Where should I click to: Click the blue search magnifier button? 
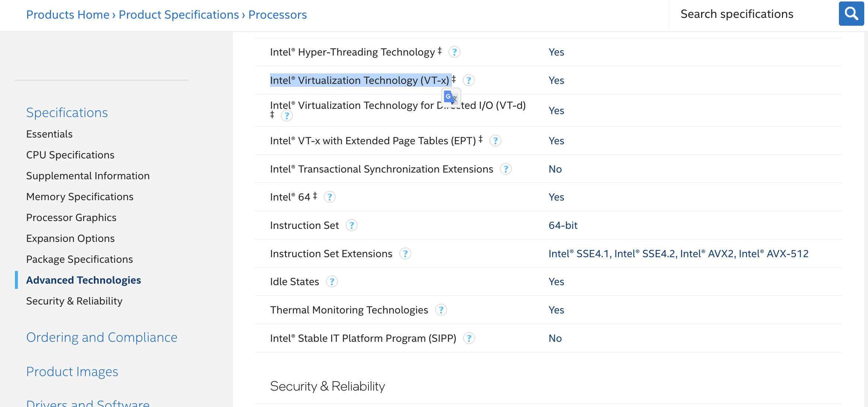(851, 14)
